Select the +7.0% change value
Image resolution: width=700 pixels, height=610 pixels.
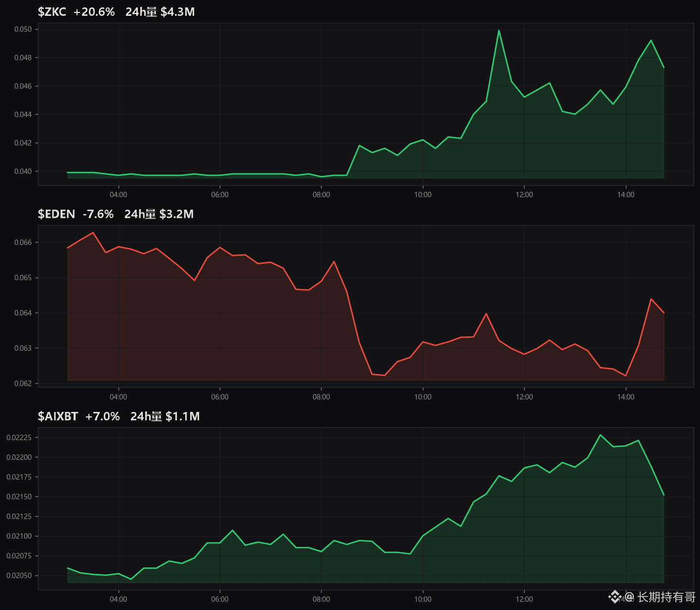tap(103, 416)
